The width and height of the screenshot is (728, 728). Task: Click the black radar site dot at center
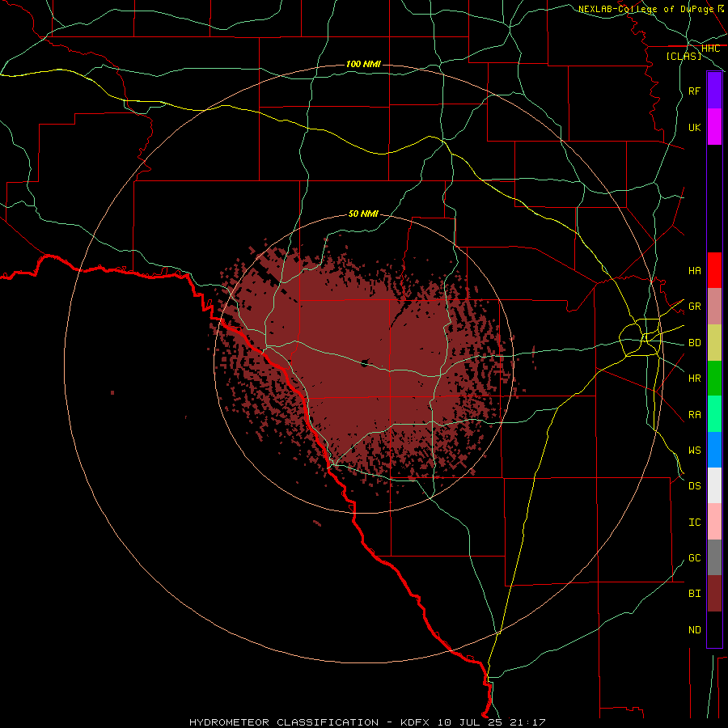point(365,363)
